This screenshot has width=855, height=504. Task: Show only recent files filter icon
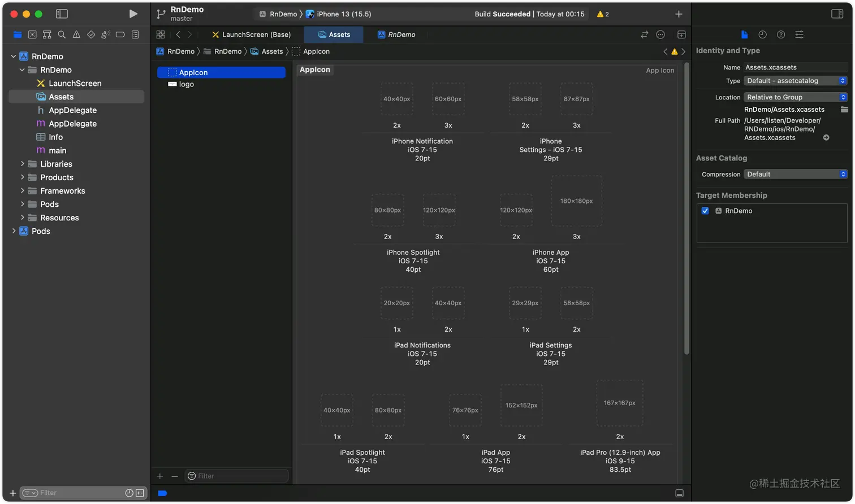129,493
